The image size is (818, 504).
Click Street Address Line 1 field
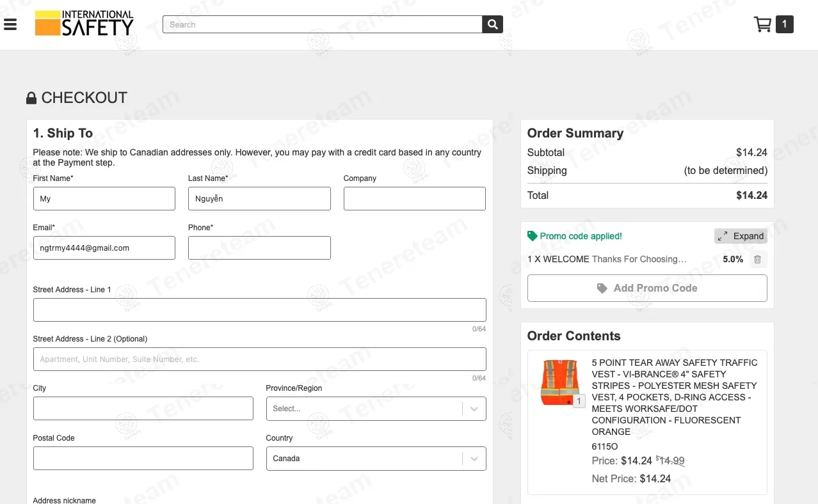pos(259,310)
